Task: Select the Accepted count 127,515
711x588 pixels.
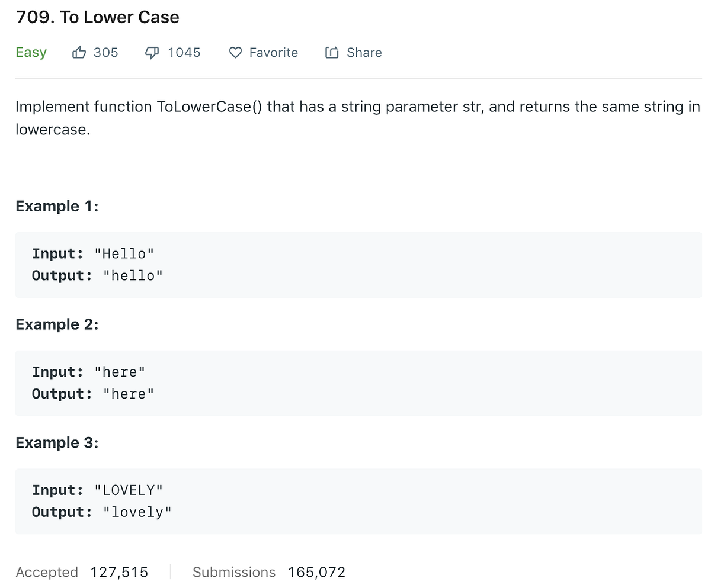Action: [x=119, y=572]
